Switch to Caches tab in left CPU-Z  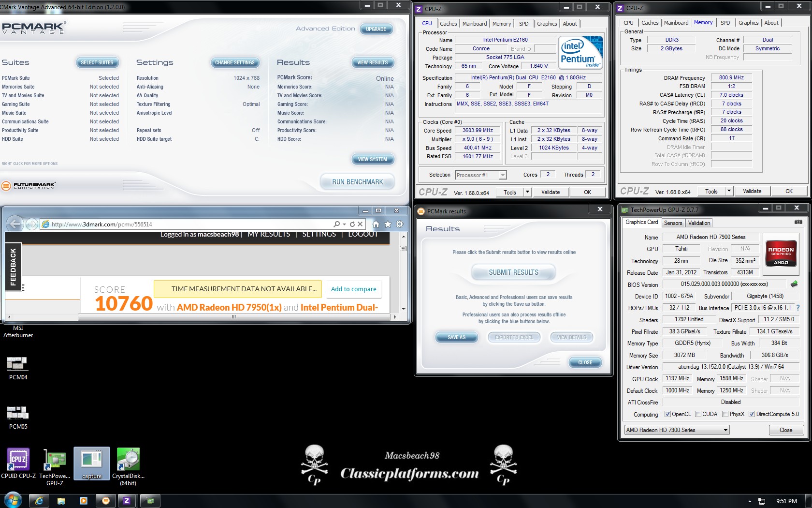448,24
